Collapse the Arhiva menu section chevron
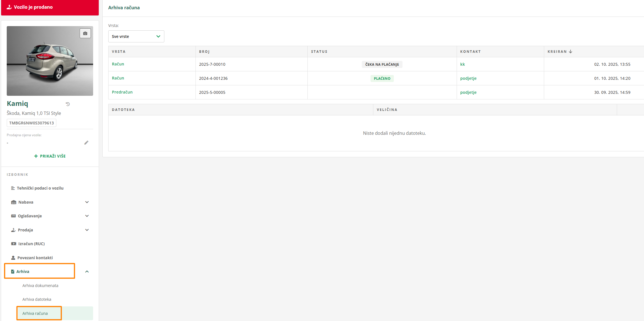The height and width of the screenshot is (321, 644). [87, 272]
